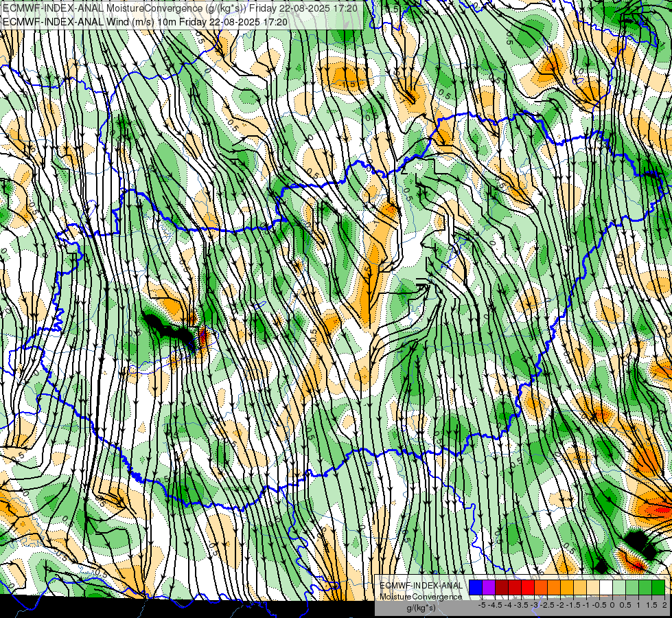The height and width of the screenshot is (618, 672).
Task: Click the 2 tick label on legend scale
Action: pos(664,605)
